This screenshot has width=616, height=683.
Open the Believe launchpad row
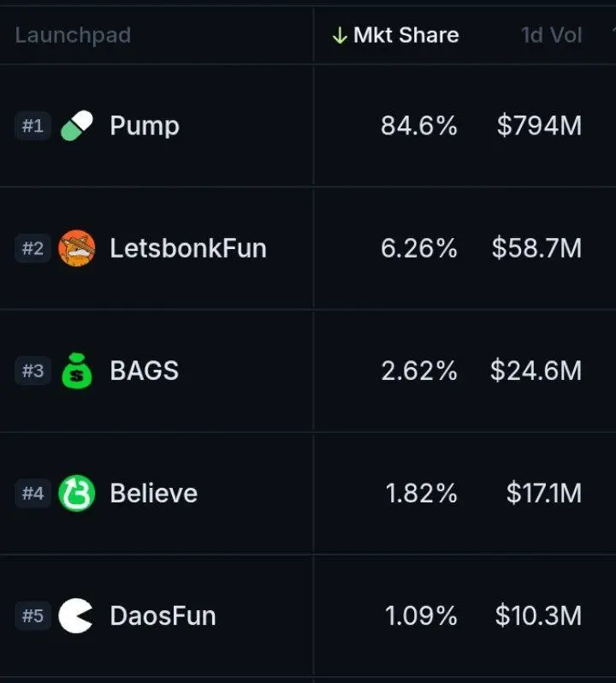(308, 493)
